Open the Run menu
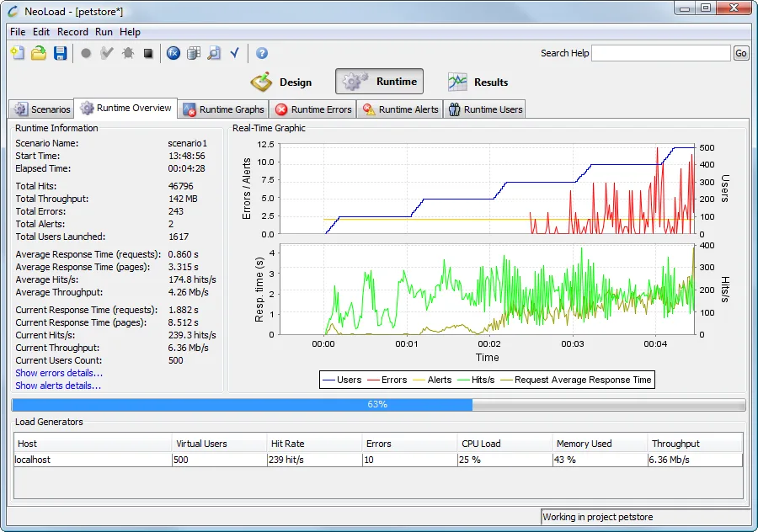 104,32
